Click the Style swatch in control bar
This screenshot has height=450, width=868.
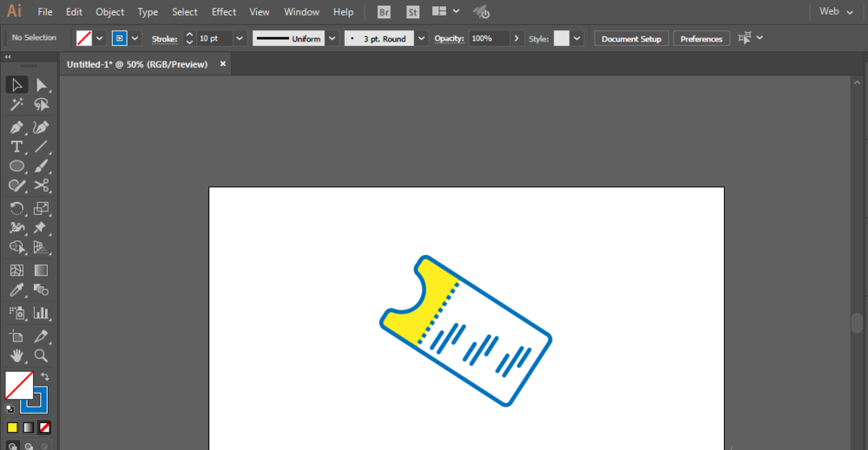coord(562,39)
